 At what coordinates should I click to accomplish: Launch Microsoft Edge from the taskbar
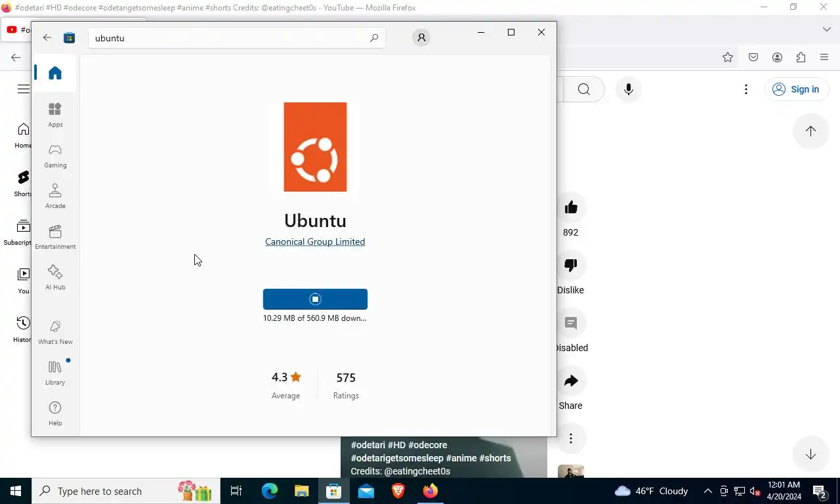pos(270,491)
